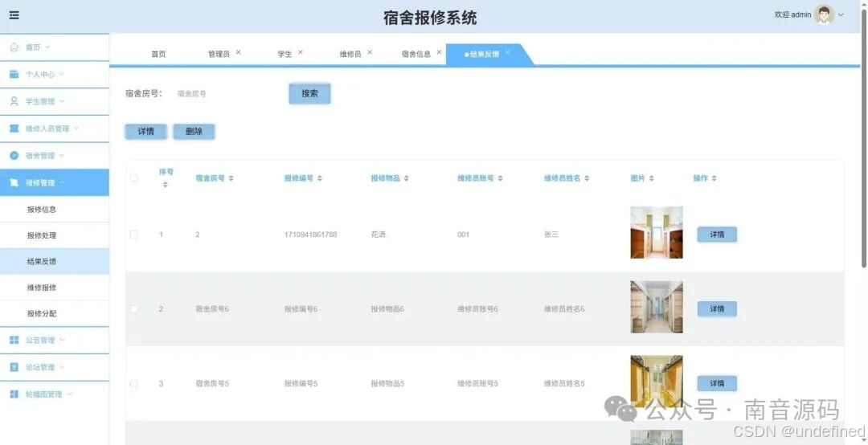This screenshot has height=445, width=868.
Task: Focus the 宿舍房号 search input
Action: point(227,93)
